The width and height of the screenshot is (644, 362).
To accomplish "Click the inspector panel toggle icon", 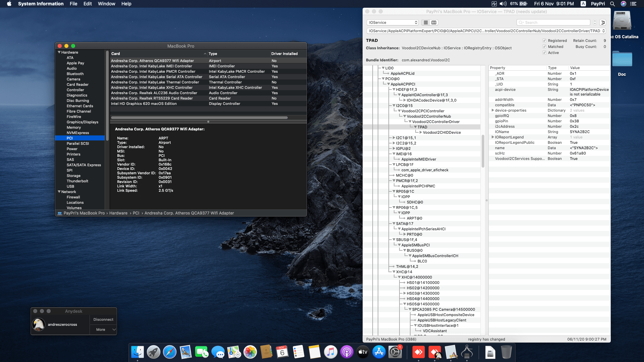I will (x=603, y=22).
